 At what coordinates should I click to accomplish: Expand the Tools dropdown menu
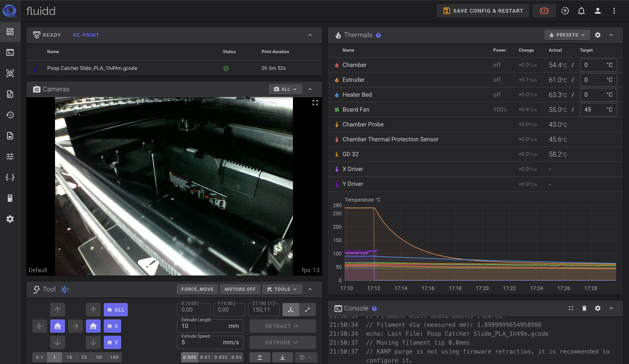point(282,289)
